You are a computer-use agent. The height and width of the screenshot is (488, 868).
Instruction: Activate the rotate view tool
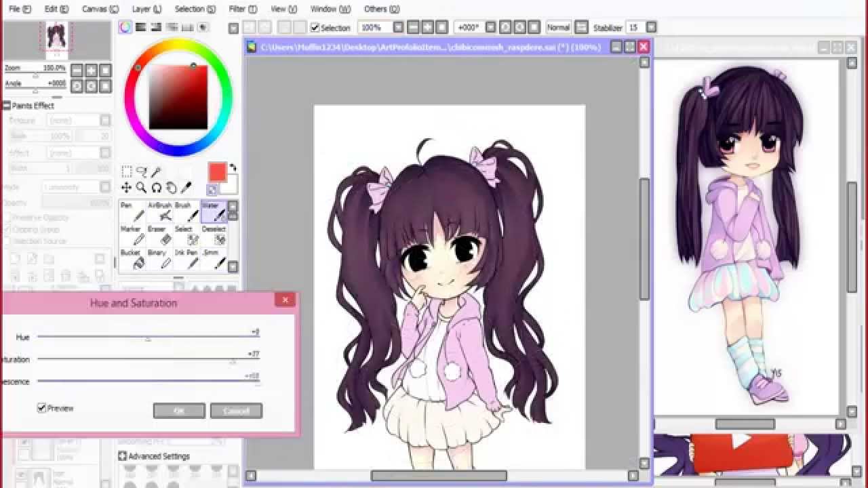(x=156, y=187)
